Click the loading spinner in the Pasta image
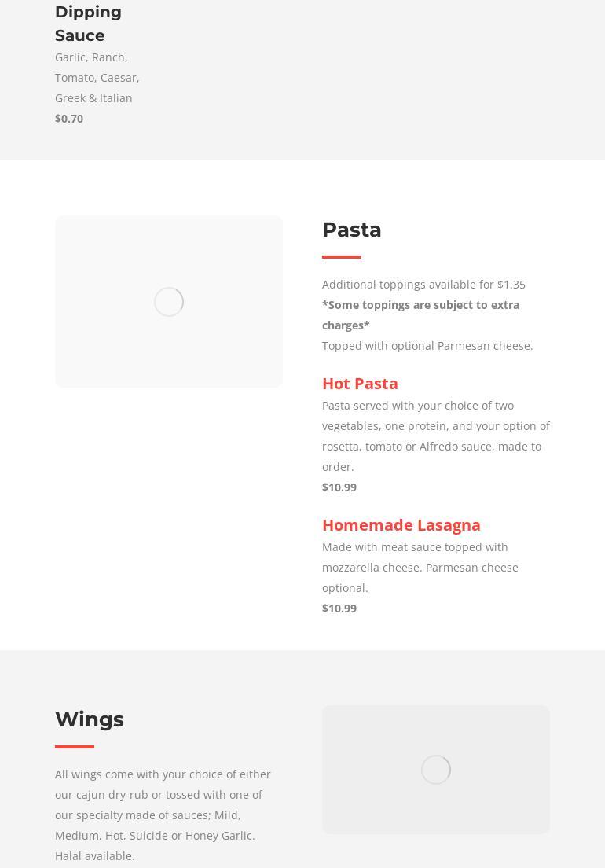The width and height of the screenshot is (605, 868). pyautogui.click(x=169, y=302)
